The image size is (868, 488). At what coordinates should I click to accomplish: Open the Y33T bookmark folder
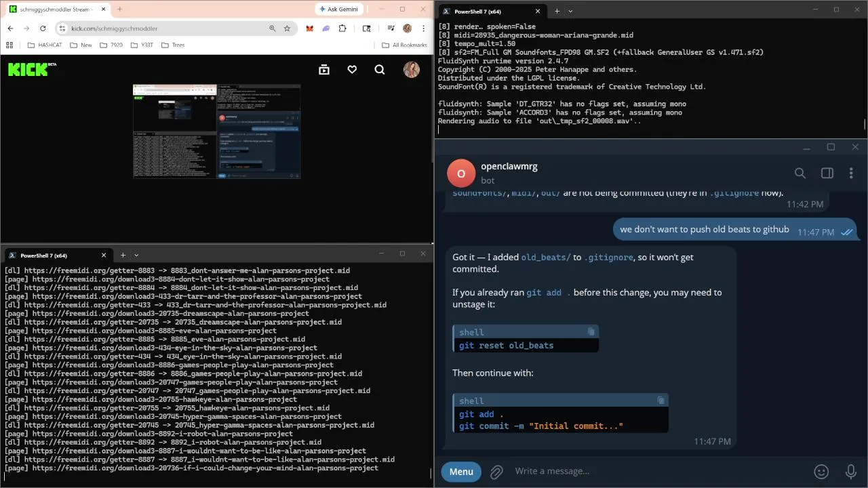tap(142, 45)
